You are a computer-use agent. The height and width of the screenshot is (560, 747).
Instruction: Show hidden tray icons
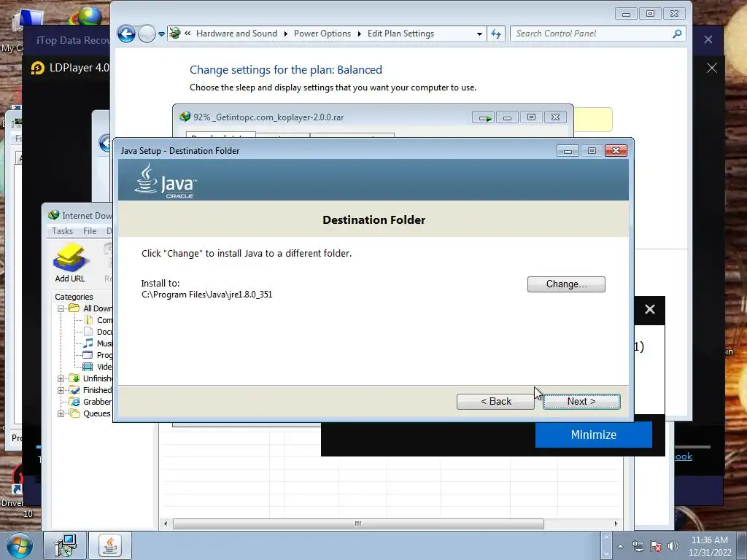click(x=620, y=546)
